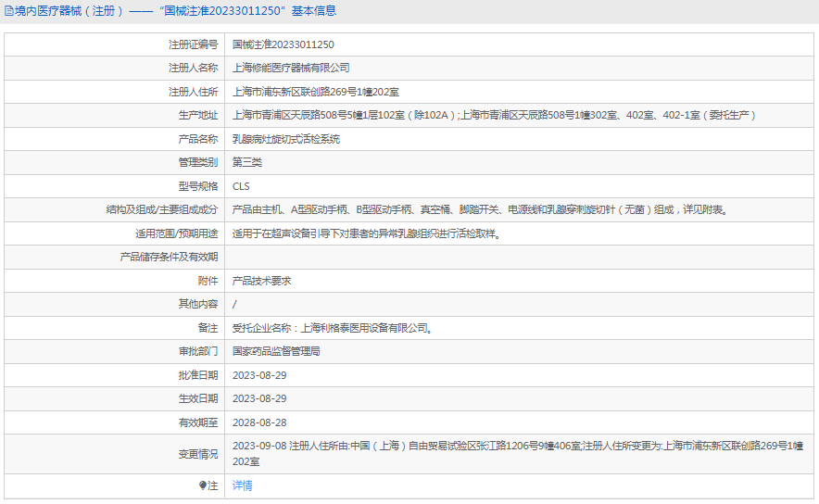This screenshot has width=819, height=504.
Task: Click the 生效日期 label
Action: click(x=198, y=398)
